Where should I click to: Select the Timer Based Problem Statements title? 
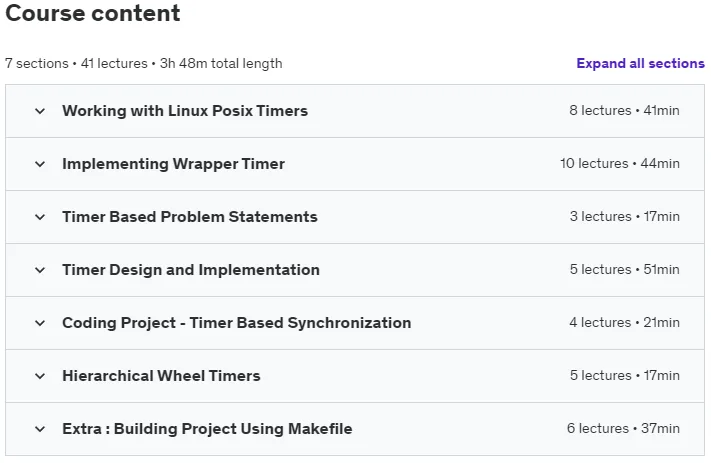[x=190, y=217]
